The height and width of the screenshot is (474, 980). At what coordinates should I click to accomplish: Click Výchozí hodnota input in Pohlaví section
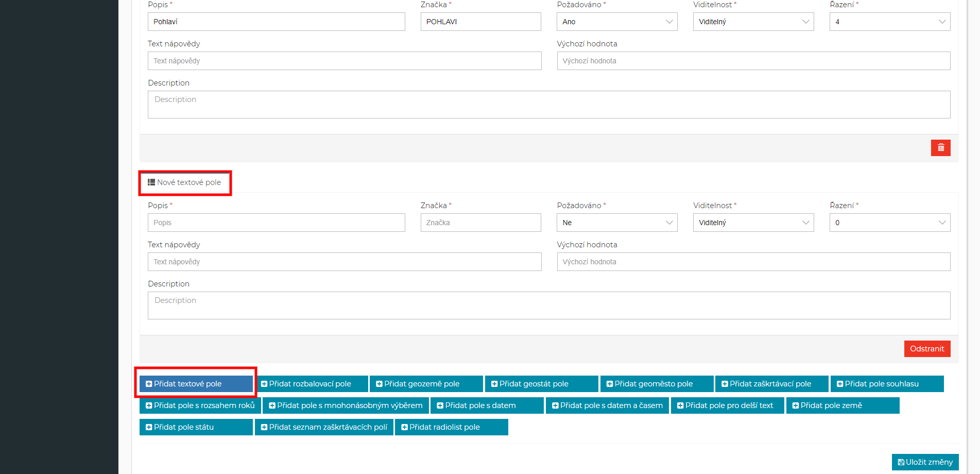pyautogui.click(x=753, y=61)
